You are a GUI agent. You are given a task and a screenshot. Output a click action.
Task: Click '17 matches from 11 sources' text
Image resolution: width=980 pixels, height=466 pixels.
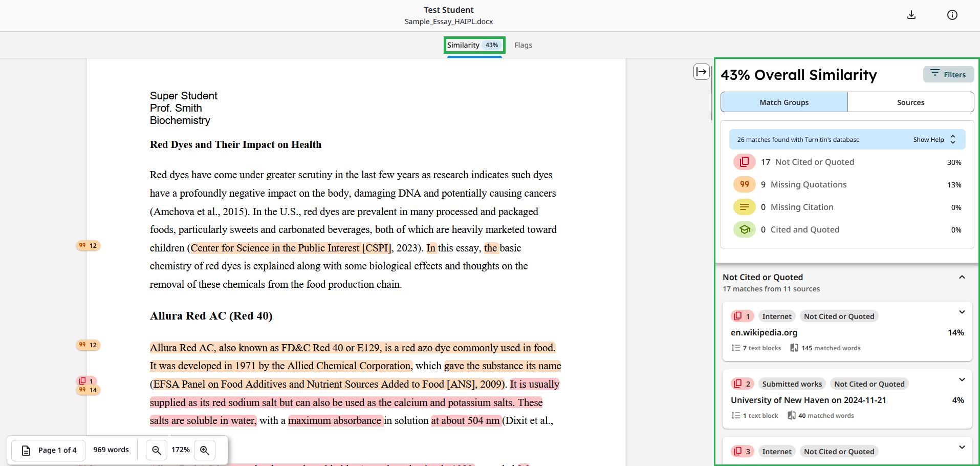tap(771, 289)
